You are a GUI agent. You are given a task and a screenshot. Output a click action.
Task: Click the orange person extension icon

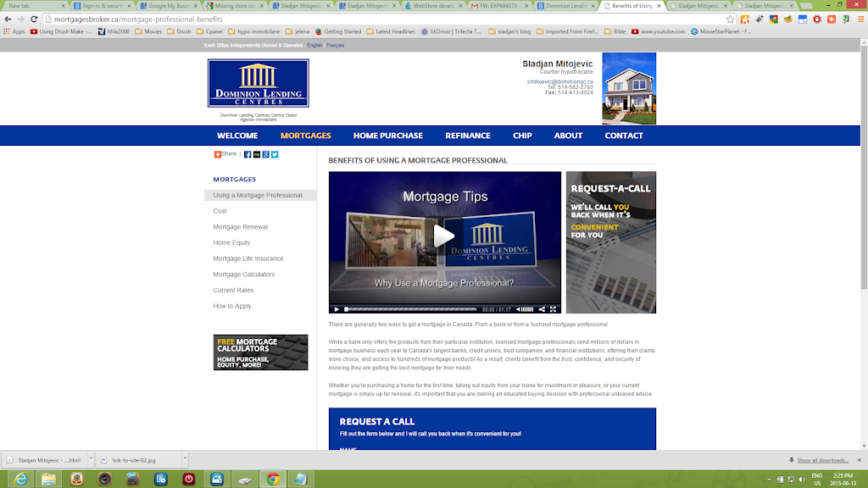tap(745, 19)
